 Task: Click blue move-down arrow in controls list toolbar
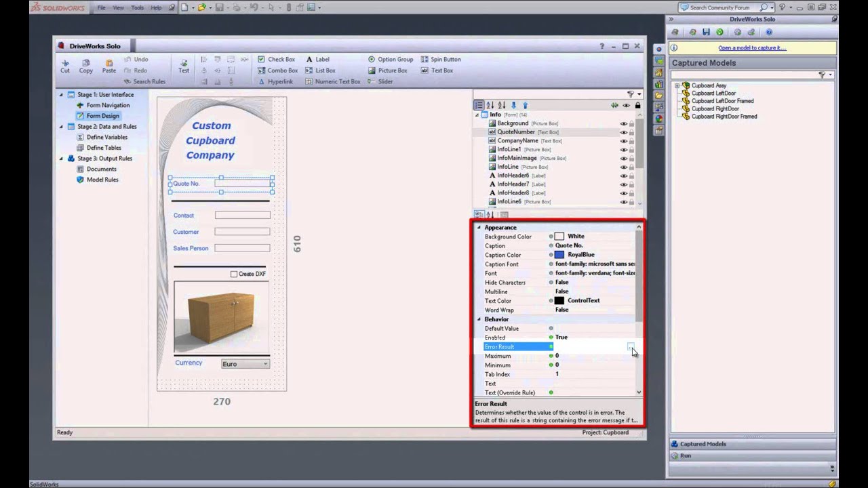(513, 105)
